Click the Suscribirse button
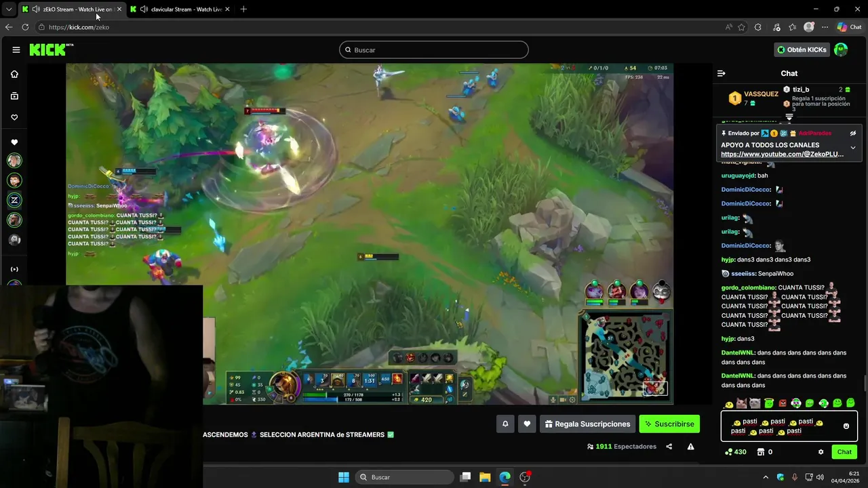Viewport: 868px width, 488px height. pos(669,424)
